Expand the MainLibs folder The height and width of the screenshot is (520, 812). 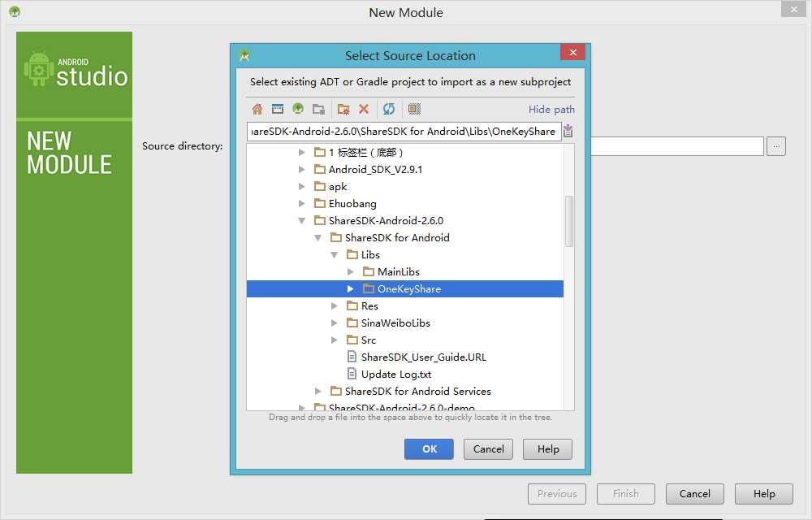351,272
